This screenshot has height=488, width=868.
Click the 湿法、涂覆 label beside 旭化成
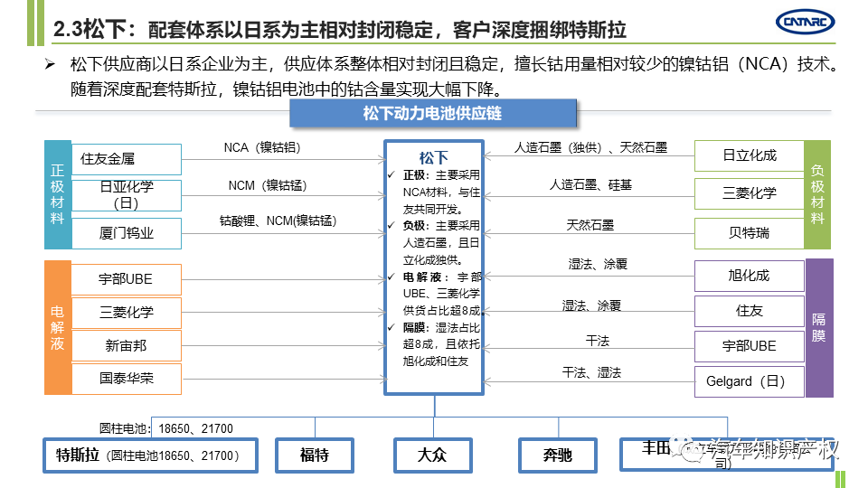click(x=598, y=264)
